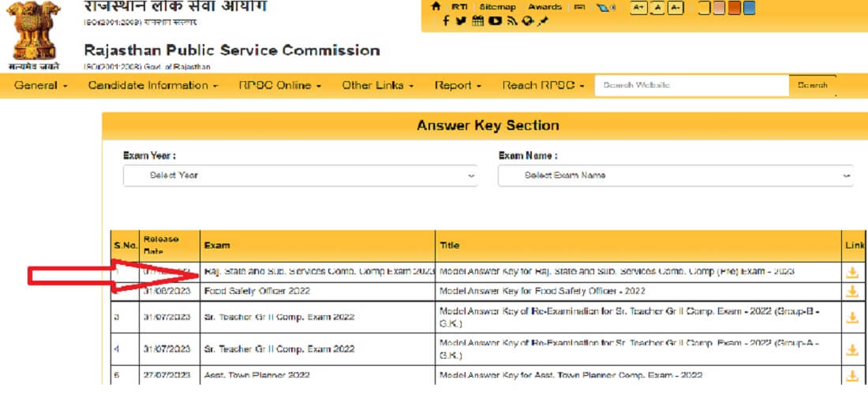Image resolution: width=868 pixels, height=413 pixels.
Task: Expand the Other Links menu
Action: point(378,86)
